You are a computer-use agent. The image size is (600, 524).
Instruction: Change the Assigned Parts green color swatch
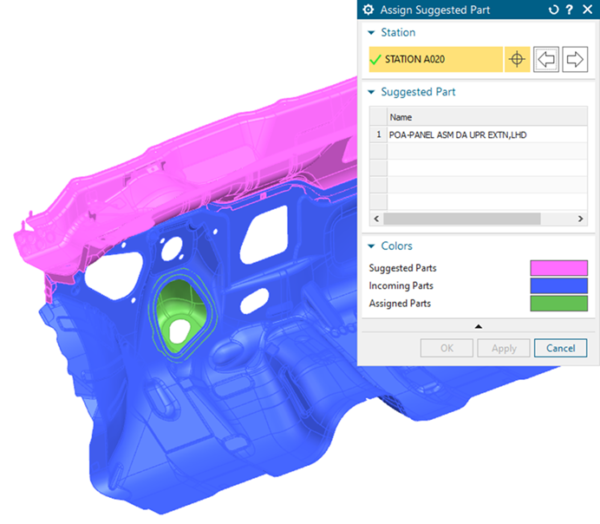click(558, 303)
